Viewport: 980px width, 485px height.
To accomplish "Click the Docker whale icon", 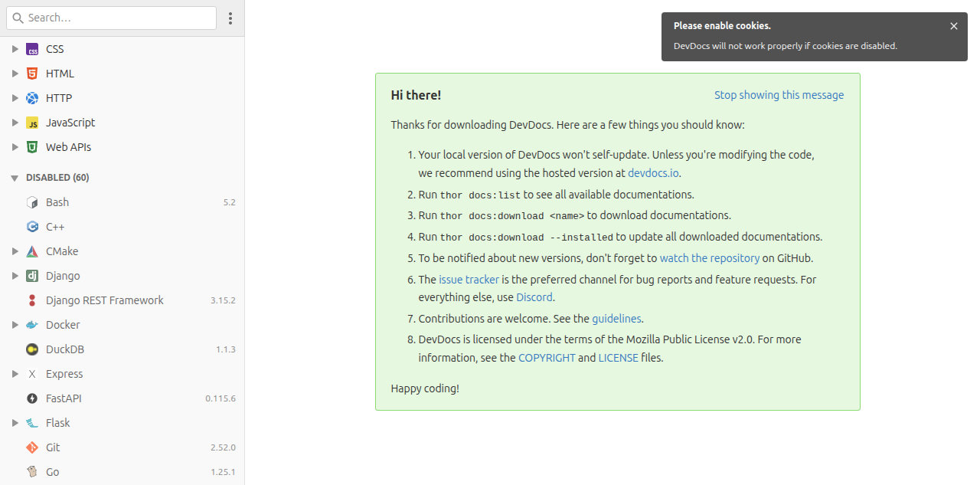I will 32,325.
